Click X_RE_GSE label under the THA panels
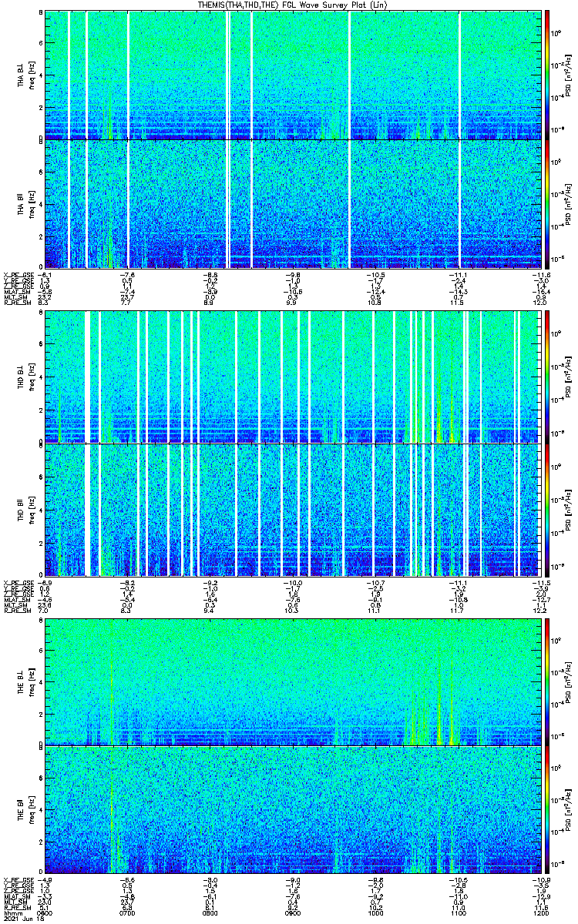 [x=18, y=274]
